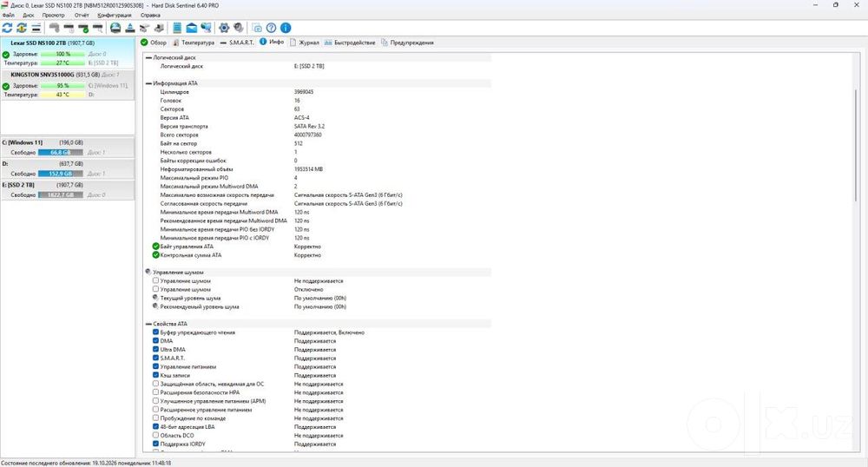Toggle the S.M.A.R.T. property checkbox
This screenshot has height=467, width=868.
pyautogui.click(x=155, y=358)
